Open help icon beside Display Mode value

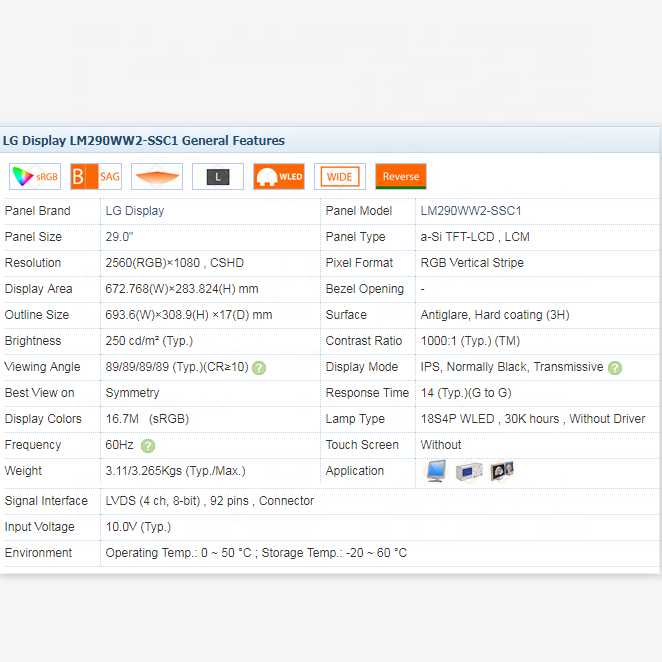tap(615, 368)
